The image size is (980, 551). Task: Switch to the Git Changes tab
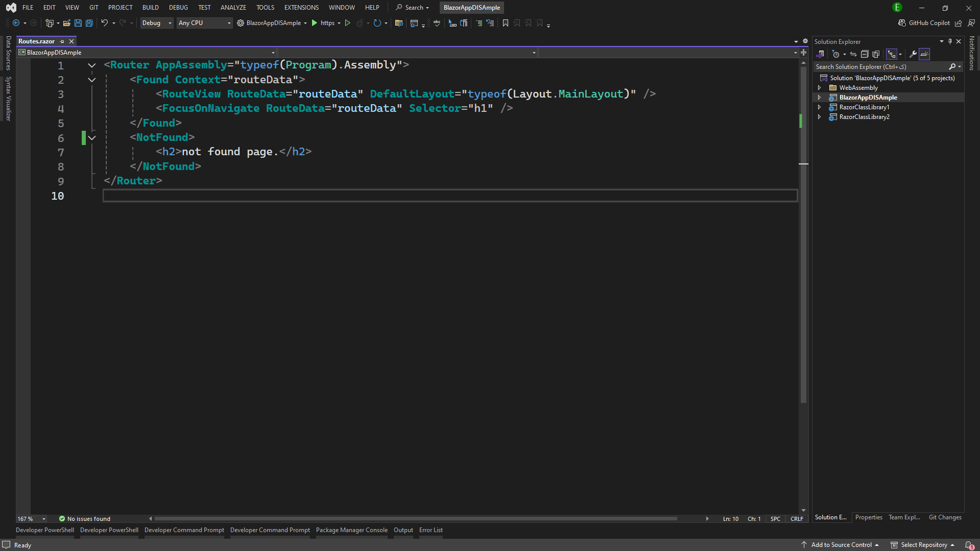click(x=945, y=517)
